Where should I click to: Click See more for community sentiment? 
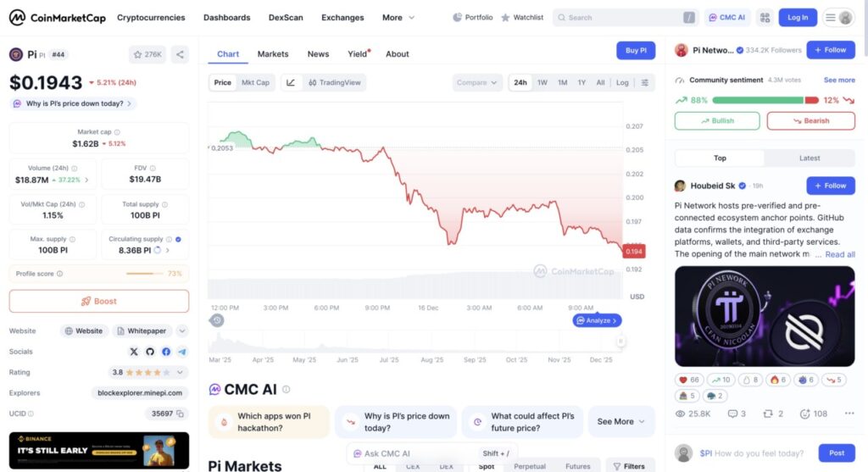[x=839, y=80]
